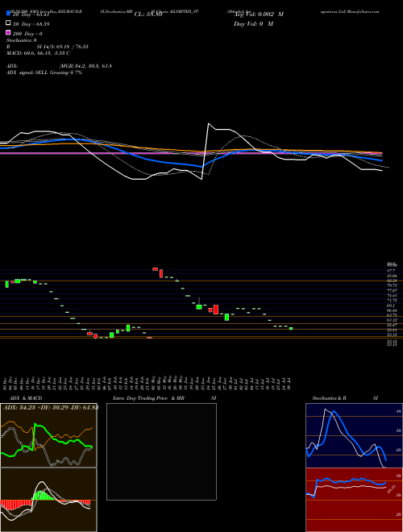Viewport: 403px width, 532px height.
Task: Click the 'Day Vol: 0 M' label
Action: (x=253, y=23)
